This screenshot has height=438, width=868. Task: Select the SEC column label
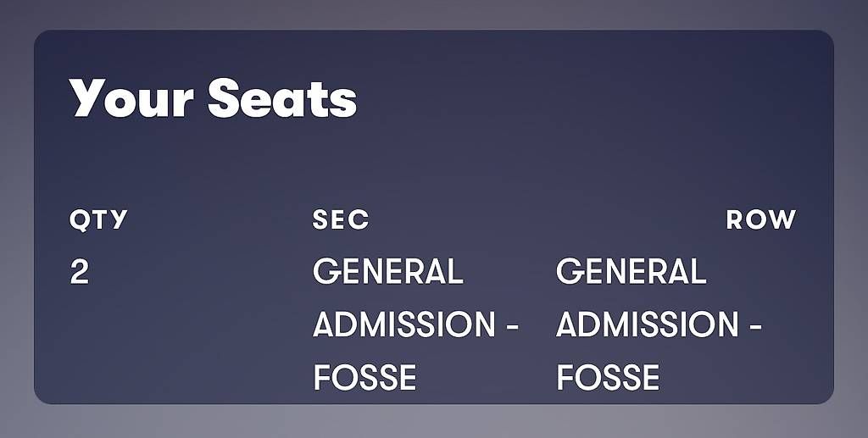(x=341, y=219)
